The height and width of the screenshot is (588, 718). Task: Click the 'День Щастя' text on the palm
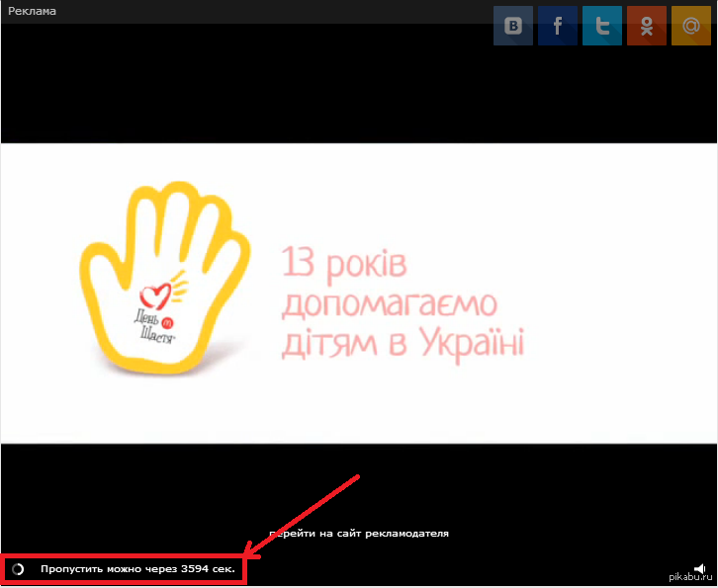point(153,325)
